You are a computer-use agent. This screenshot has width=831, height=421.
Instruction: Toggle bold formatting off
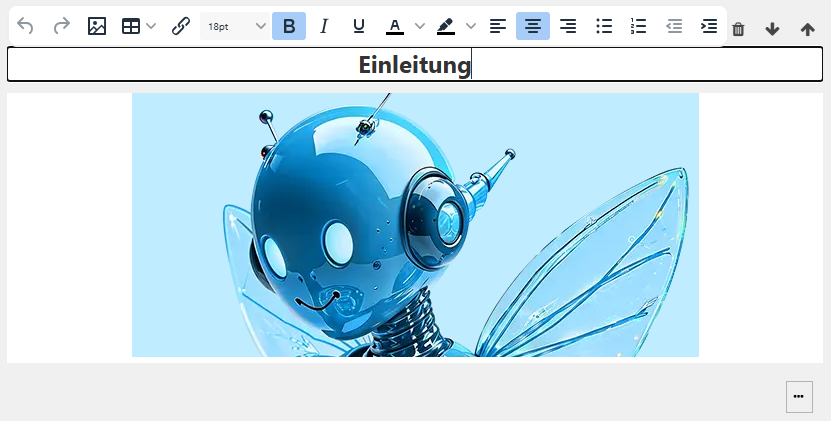pyautogui.click(x=289, y=26)
